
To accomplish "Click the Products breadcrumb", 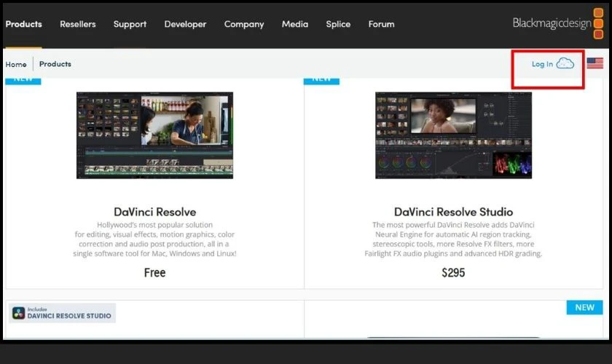I will tap(55, 64).
